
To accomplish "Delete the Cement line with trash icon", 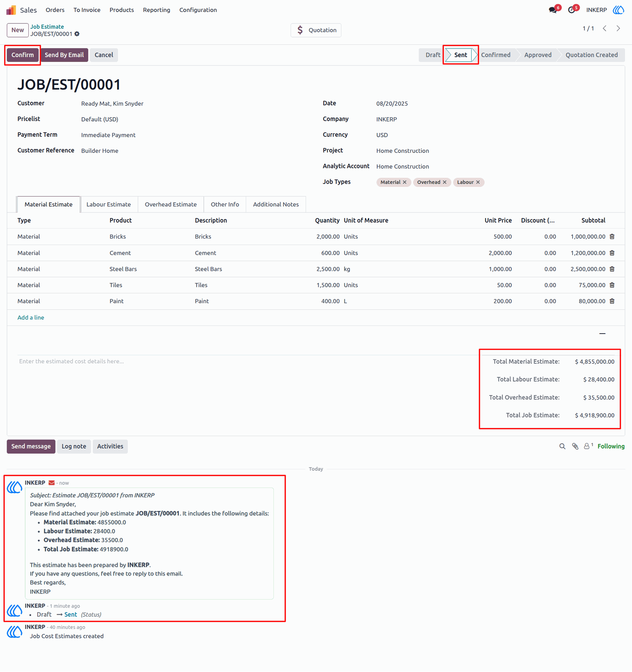I will click(x=612, y=253).
